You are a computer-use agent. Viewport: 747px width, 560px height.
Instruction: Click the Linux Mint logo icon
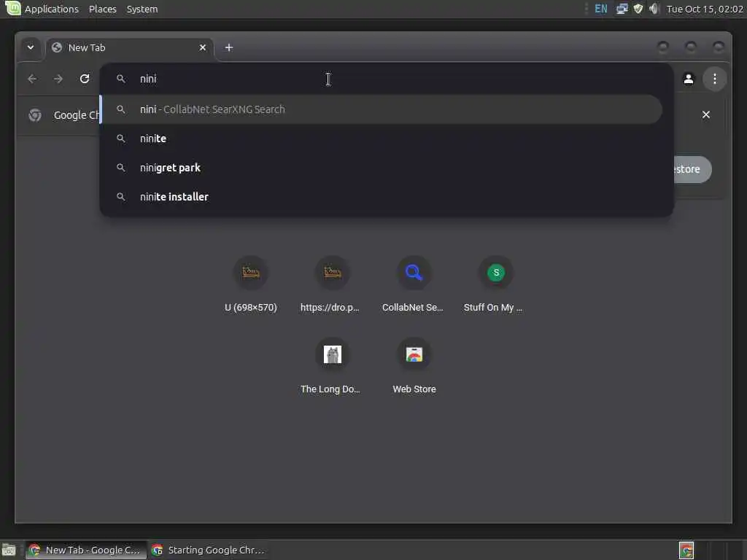tap(13, 8)
